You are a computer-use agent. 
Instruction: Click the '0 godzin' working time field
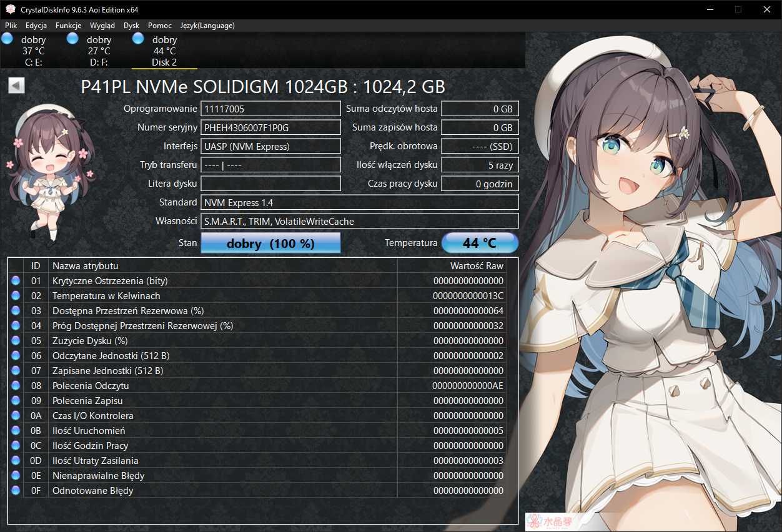(x=480, y=184)
